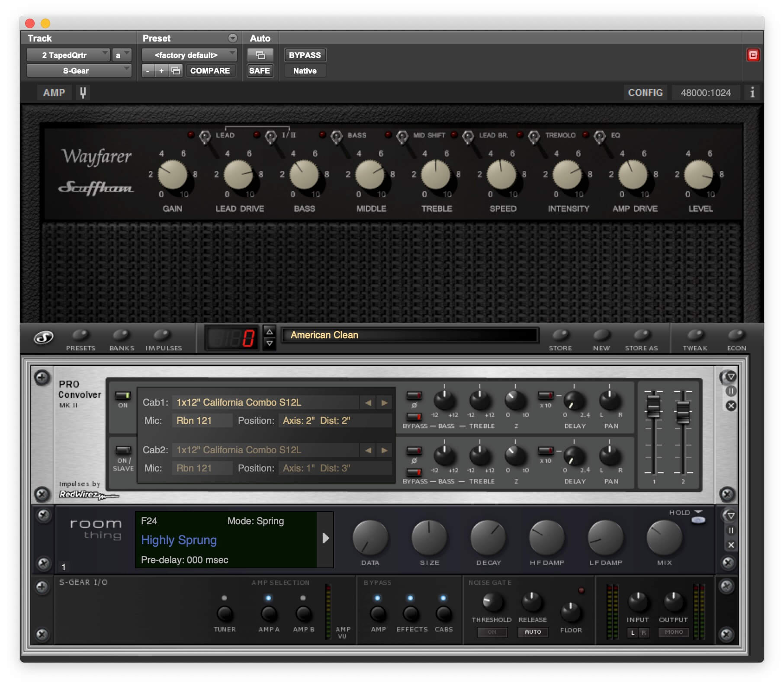Screen dimensions: 784x686
Task: Switch to the AMP tab
Action: (x=54, y=93)
